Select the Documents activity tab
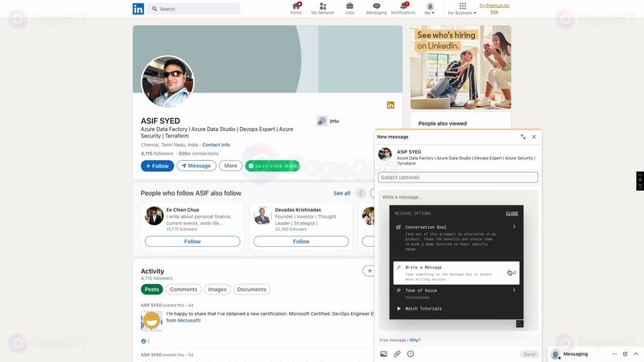 [x=252, y=290]
